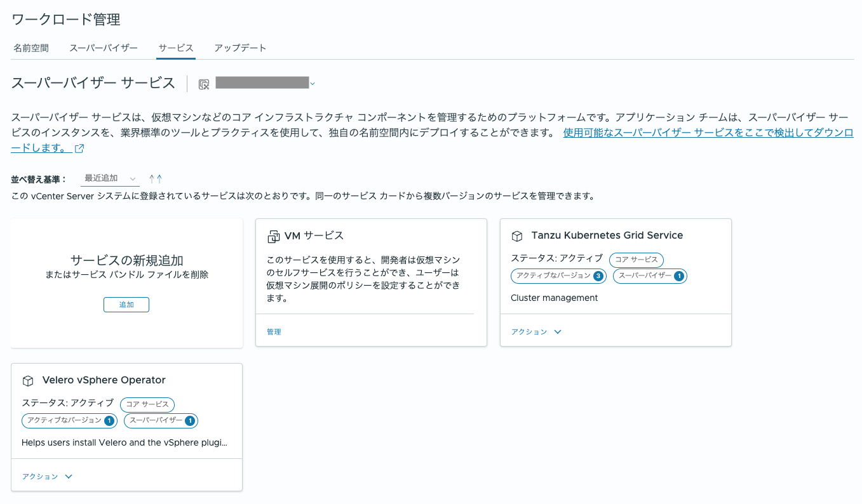Image resolution: width=862 pixels, height=504 pixels.
Task: Open the redacted vCenter selector dropdown
Action: (x=265, y=83)
